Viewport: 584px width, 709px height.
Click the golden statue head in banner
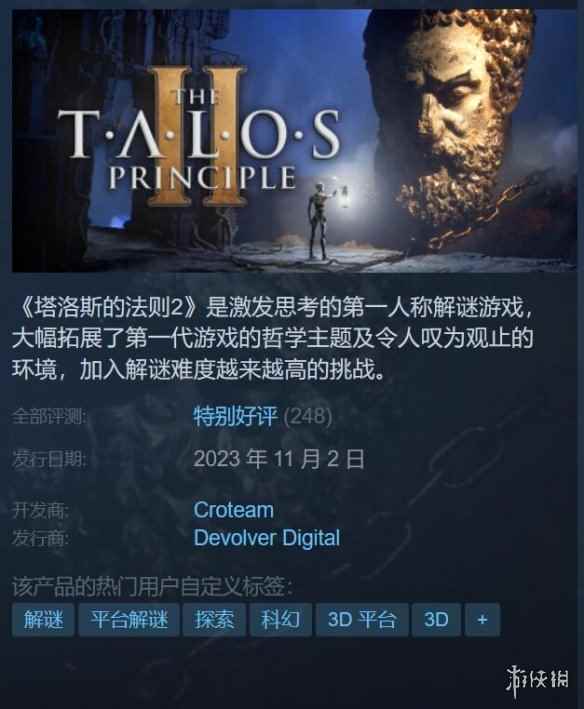coord(457,122)
